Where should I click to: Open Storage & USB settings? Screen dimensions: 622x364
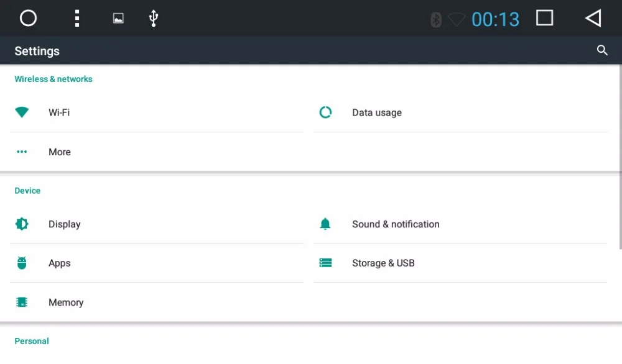[x=383, y=263]
